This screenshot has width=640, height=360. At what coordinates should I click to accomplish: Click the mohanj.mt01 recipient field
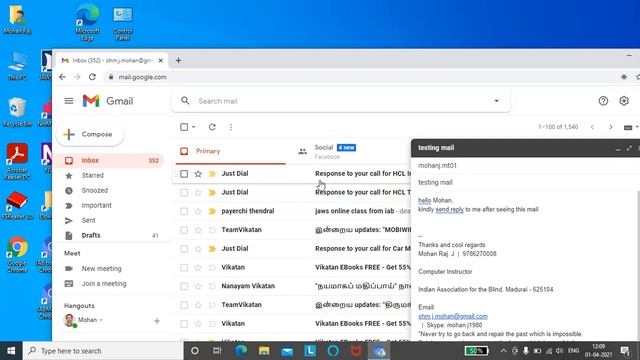(x=525, y=166)
